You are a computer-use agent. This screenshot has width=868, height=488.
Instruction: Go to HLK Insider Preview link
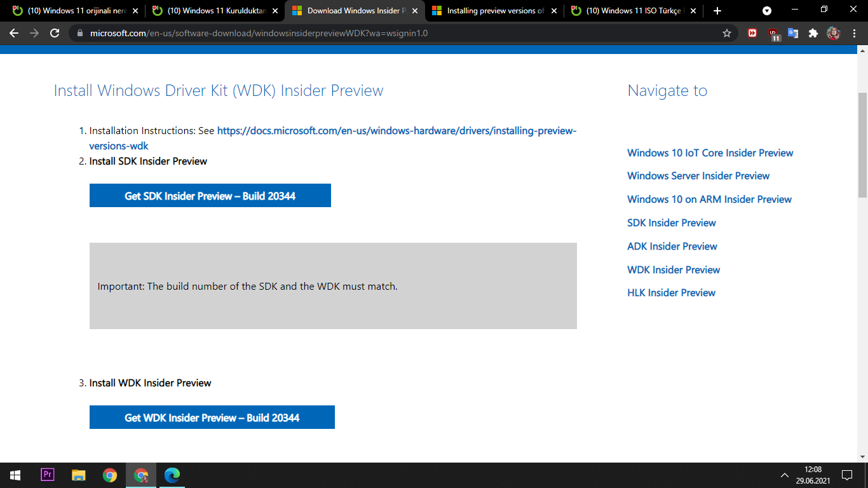coord(672,293)
